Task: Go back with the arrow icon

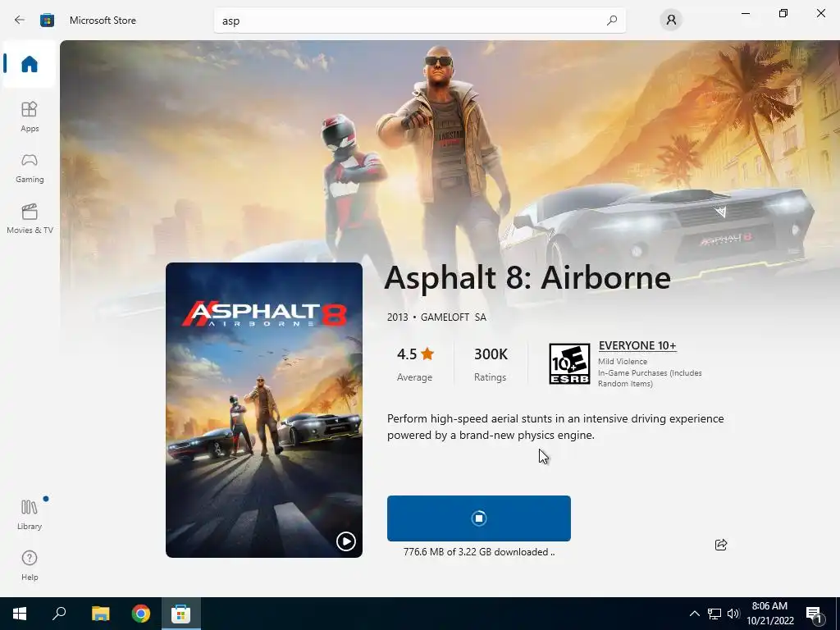Action: click(x=20, y=21)
